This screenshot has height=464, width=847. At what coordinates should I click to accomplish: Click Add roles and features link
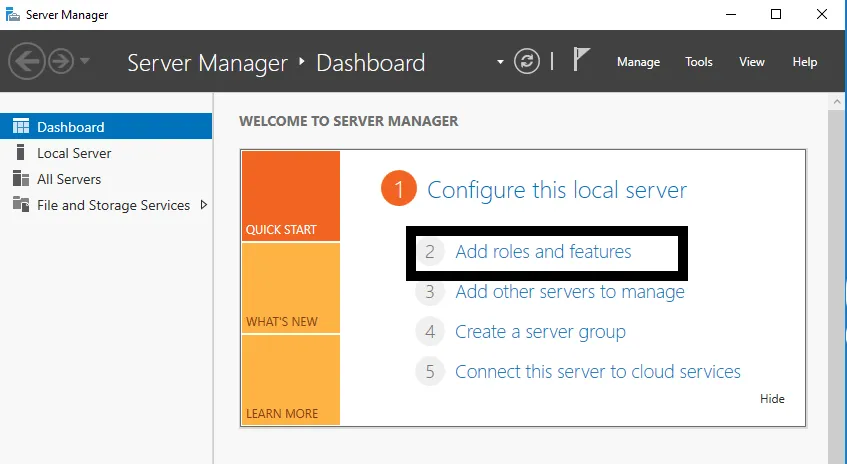[x=543, y=251]
